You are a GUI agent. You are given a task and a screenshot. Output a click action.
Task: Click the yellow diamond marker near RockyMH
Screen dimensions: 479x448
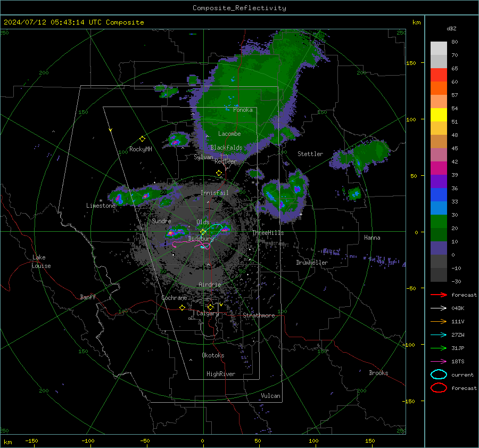(x=142, y=139)
